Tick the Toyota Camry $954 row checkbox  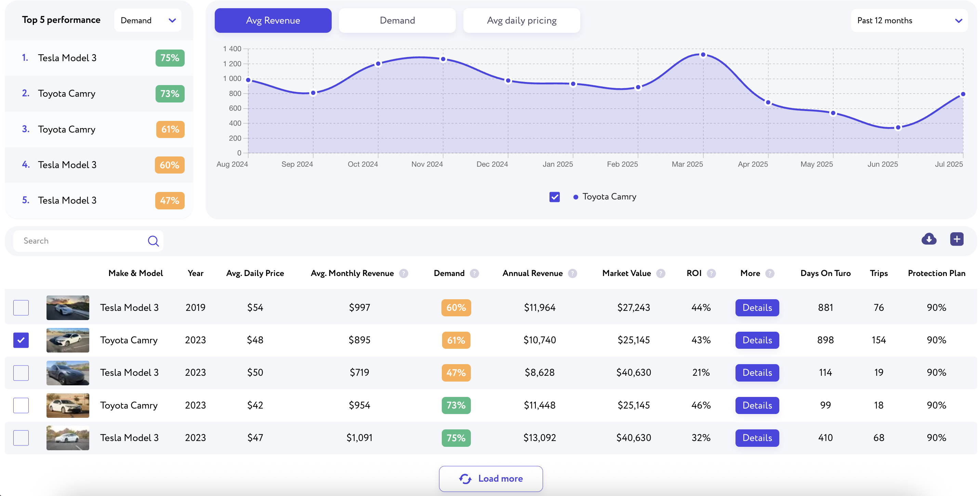coord(21,405)
